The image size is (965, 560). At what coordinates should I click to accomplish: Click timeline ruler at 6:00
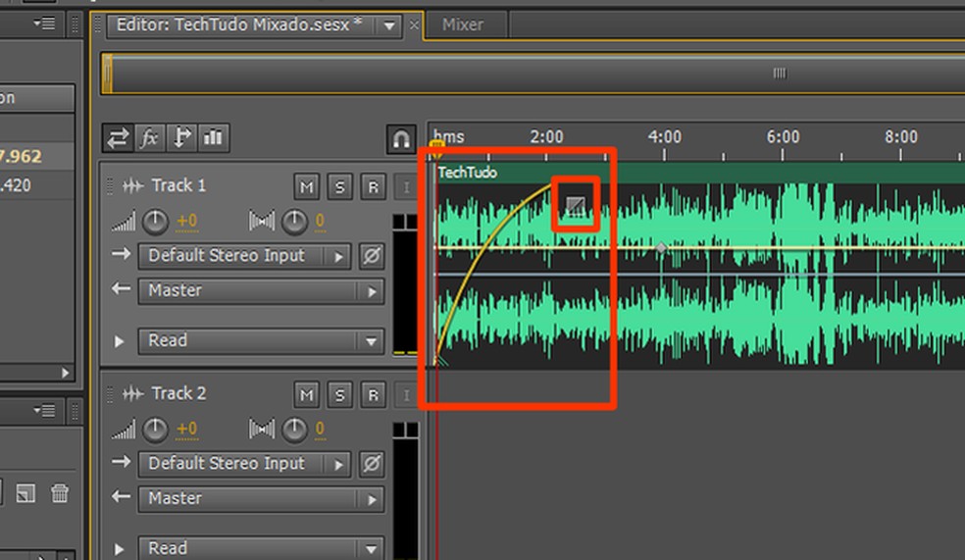(x=783, y=136)
